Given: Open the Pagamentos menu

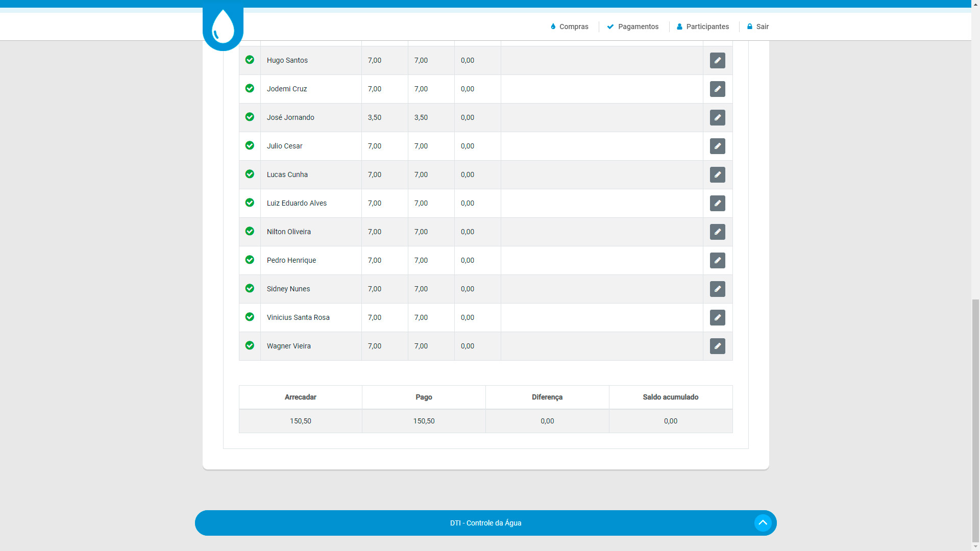Looking at the screenshot, I should pos(633,27).
